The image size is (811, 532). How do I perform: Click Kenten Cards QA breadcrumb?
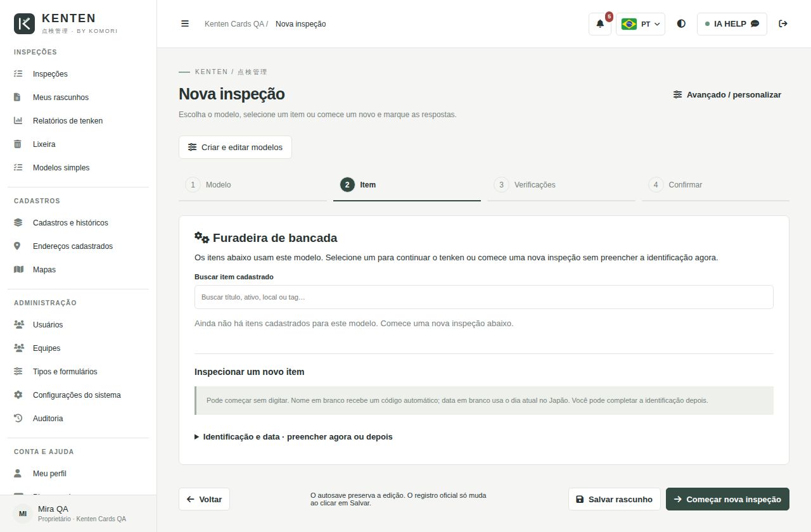coord(234,24)
